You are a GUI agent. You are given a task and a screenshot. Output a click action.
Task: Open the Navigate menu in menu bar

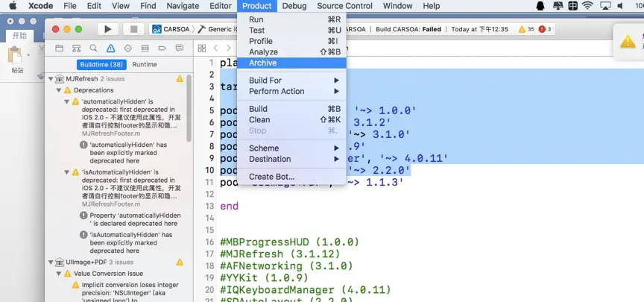click(183, 6)
